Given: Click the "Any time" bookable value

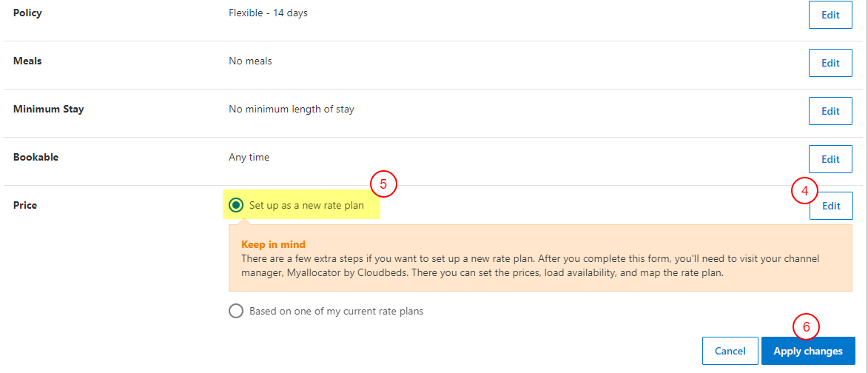Looking at the screenshot, I should (x=249, y=157).
